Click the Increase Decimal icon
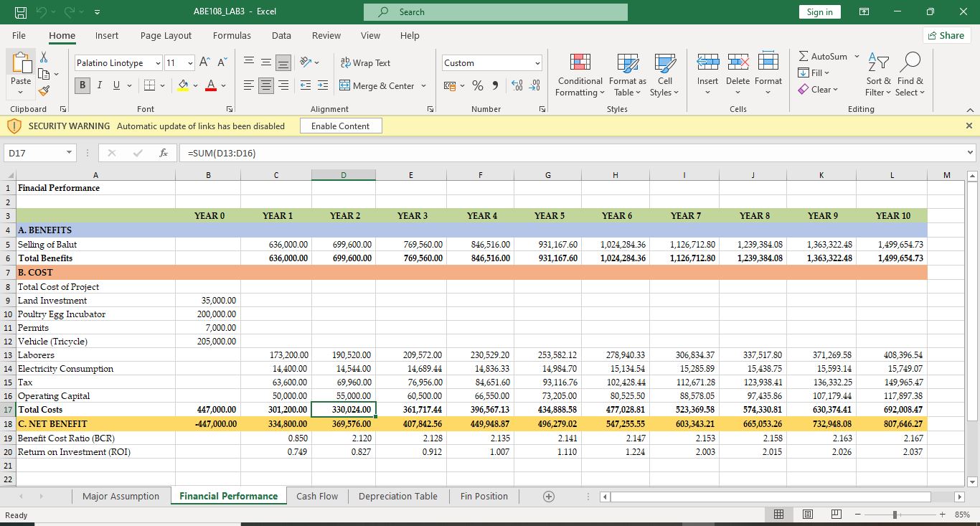The image size is (980, 526). (516, 86)
